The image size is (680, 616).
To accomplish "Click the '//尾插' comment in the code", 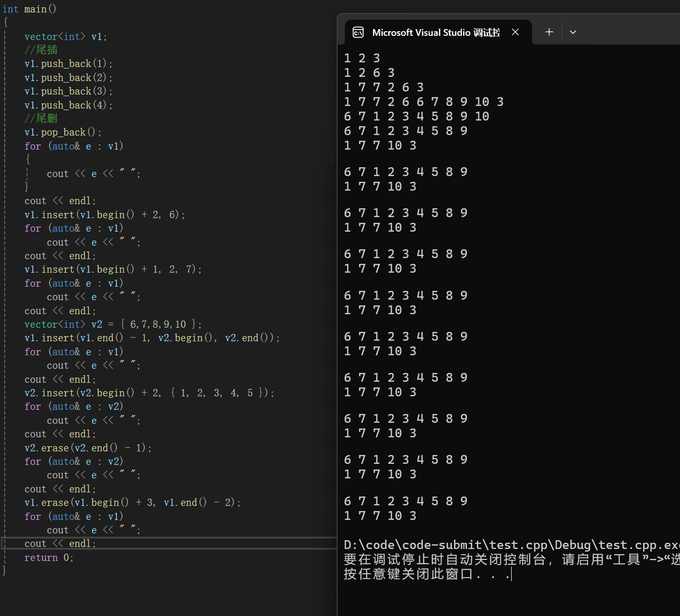I will point(41,50).
